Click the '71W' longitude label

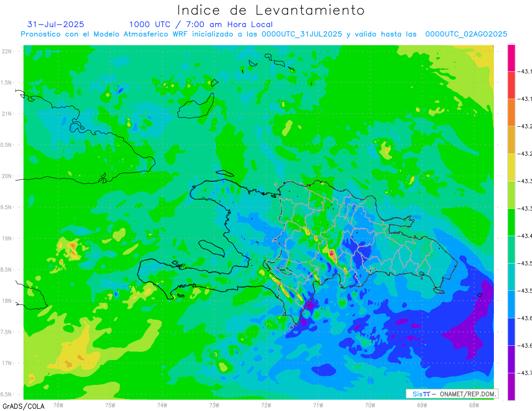[x=318, y=405]
